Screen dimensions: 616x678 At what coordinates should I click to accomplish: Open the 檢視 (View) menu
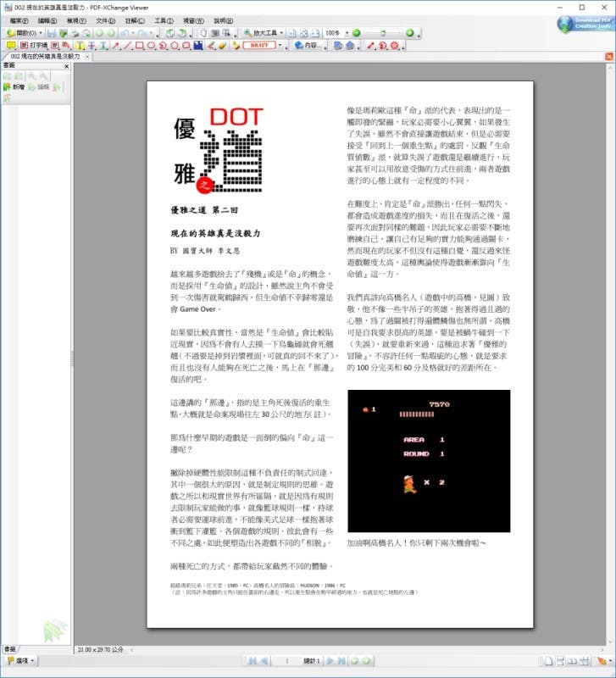(76, 20)
